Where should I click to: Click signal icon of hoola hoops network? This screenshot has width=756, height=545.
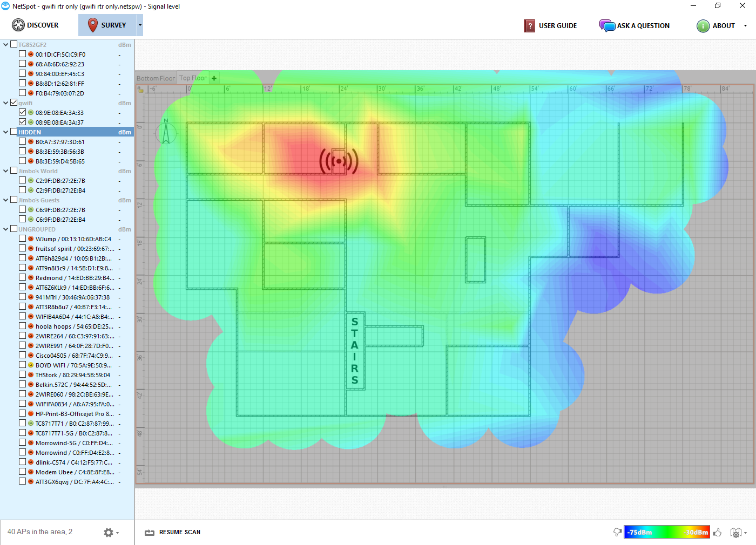click(31, 326)
